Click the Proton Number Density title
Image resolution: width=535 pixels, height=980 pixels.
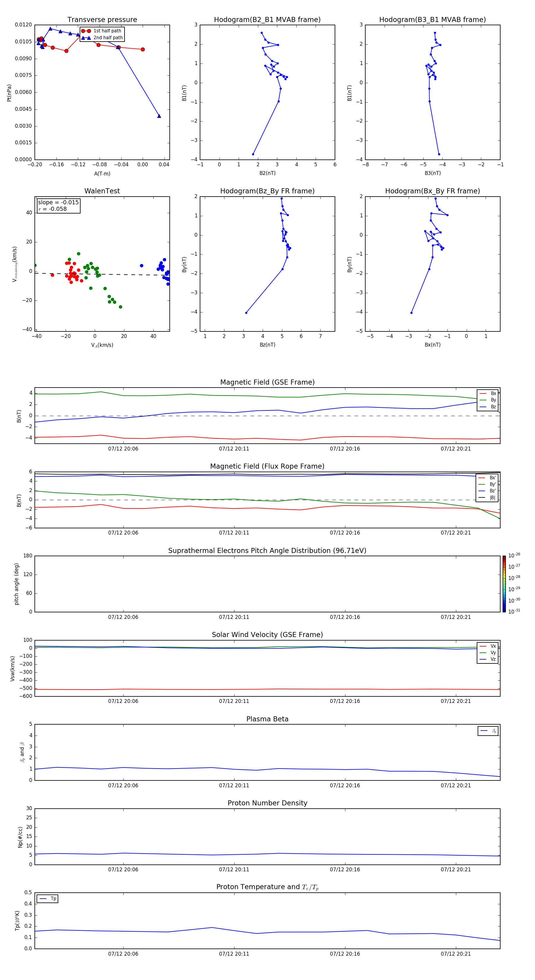pyautogui.click(x=267, y=803)
